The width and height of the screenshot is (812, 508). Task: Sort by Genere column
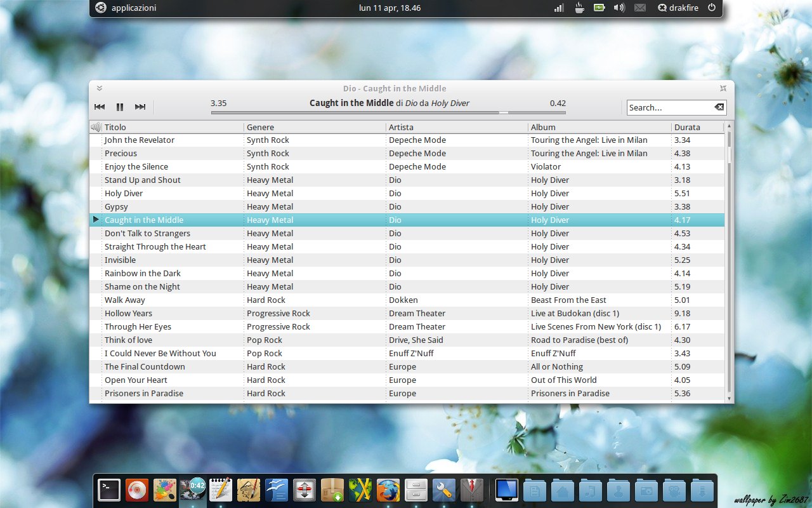(315, 127)
